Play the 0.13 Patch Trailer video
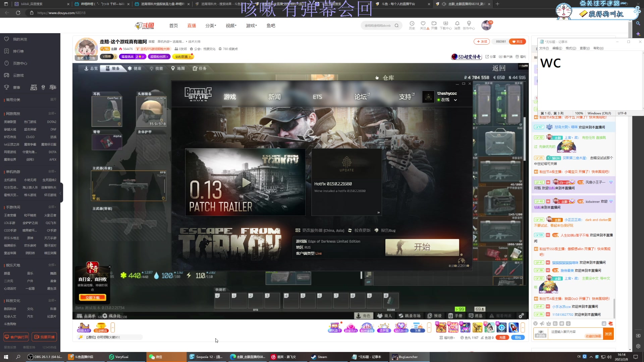644x362 pixels. coord(246,182)
